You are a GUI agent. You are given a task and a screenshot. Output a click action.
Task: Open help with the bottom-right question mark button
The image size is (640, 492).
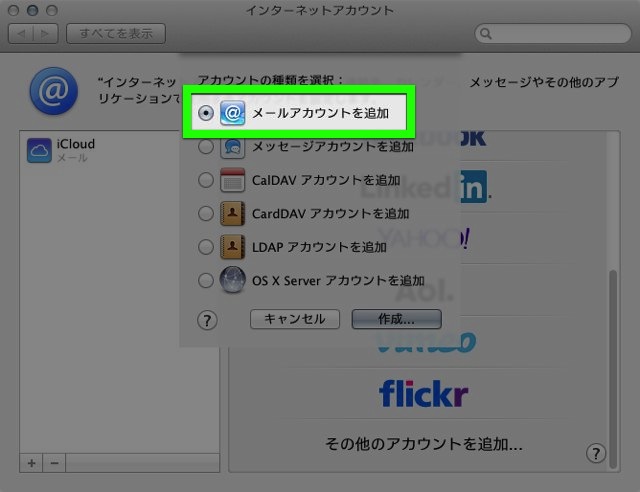tap(596, 454)
